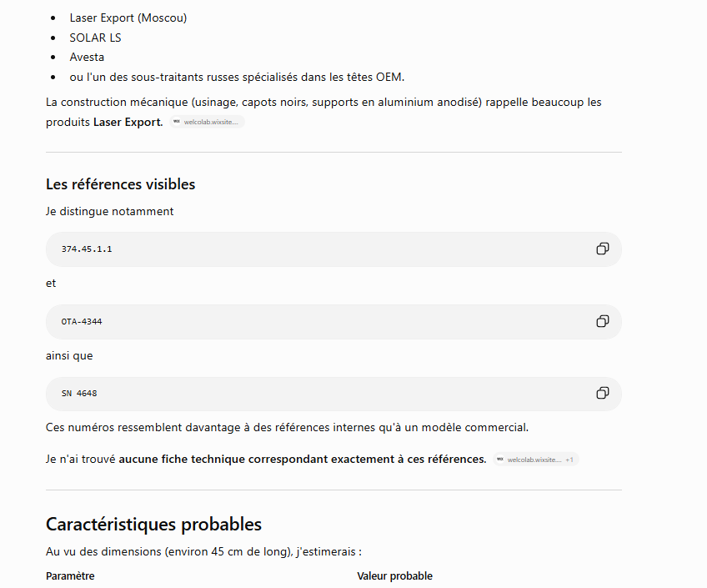Click the Paramètre column header
Image resolution: width=707 pixels, height=588 pixels.
pyautogui.click(x=70, y=575)
